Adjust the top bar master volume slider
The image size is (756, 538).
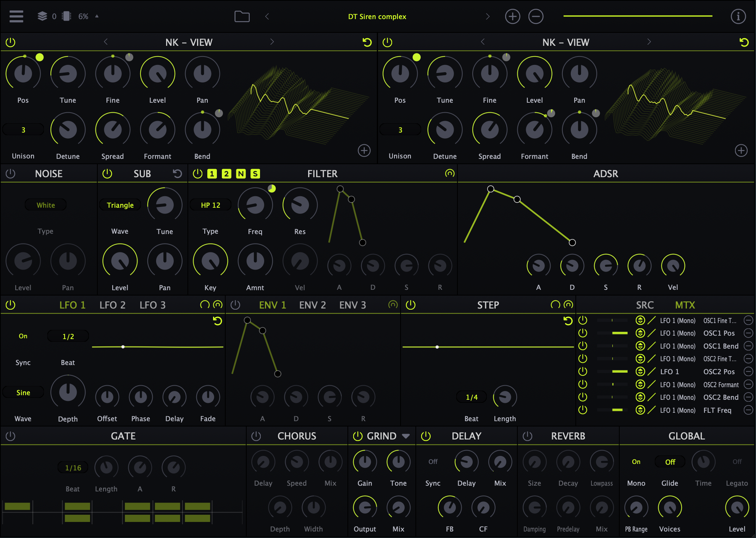pyautogui.click(x=638, y=16)
